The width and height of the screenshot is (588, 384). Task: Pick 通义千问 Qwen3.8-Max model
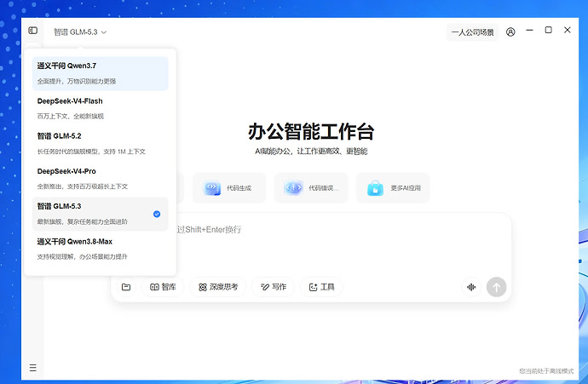coord(100,249)
